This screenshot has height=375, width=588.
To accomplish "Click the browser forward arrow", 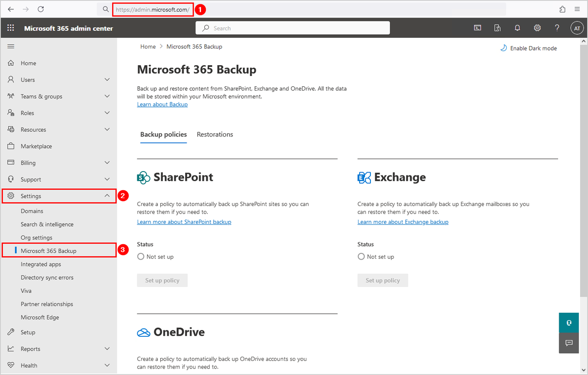I will (25, 9).
